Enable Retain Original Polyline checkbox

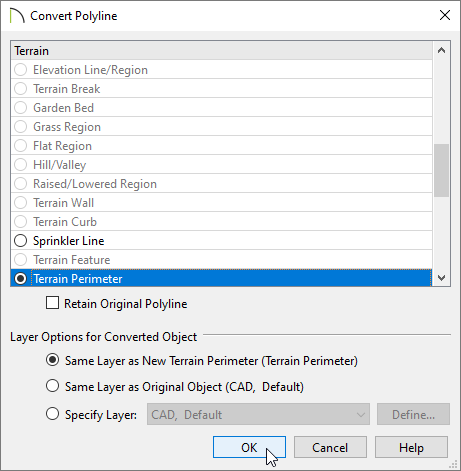tap(52, 303)
